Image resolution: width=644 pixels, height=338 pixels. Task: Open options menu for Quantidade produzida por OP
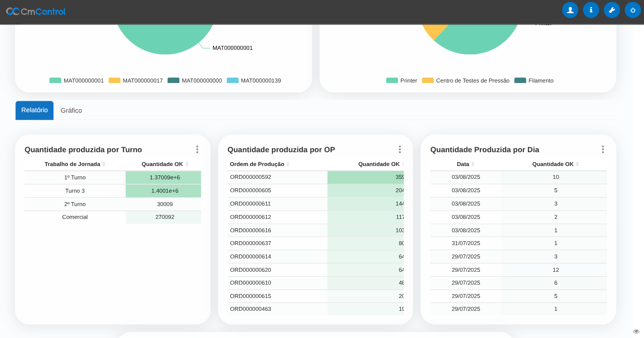click(399, 149)
